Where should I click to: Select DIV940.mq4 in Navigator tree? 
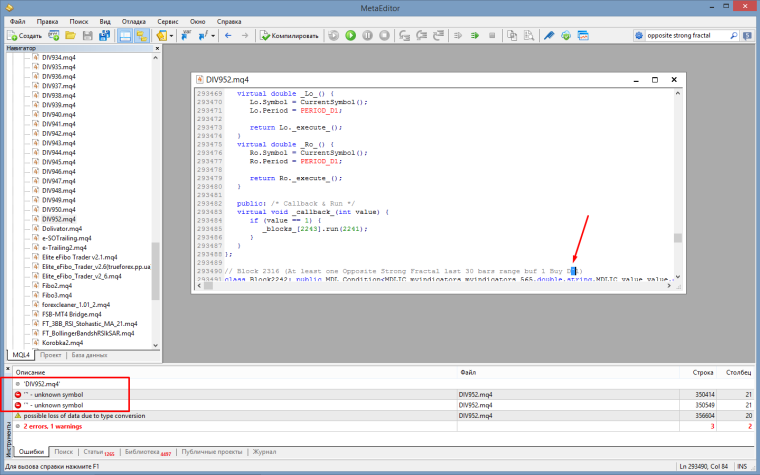59,114
